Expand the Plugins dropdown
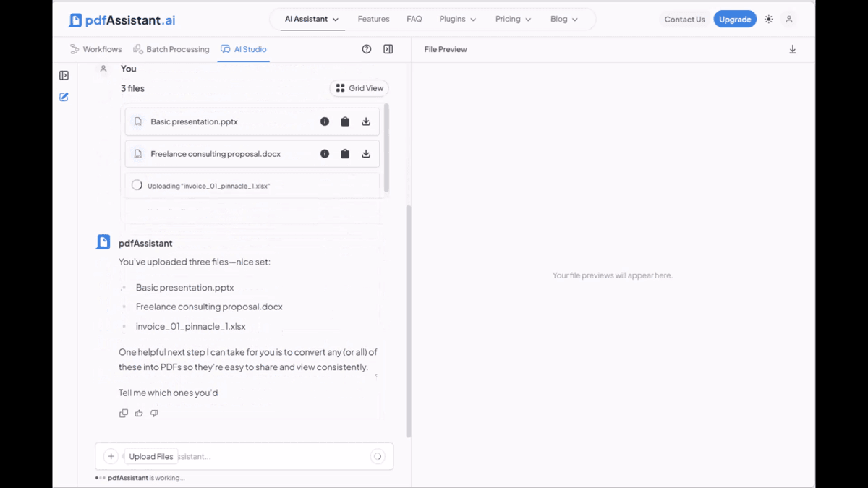 pos(458,20)
